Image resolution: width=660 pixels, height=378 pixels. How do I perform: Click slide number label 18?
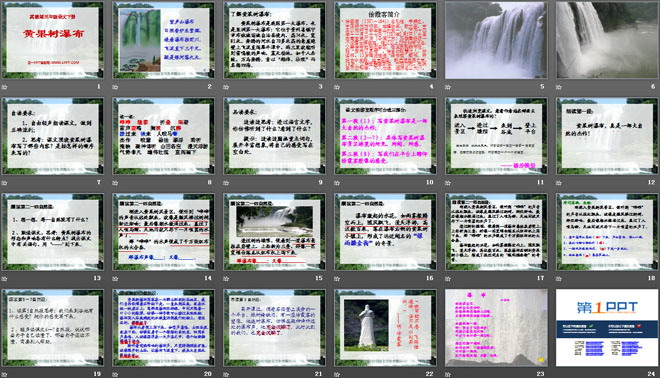coord(652,278)
